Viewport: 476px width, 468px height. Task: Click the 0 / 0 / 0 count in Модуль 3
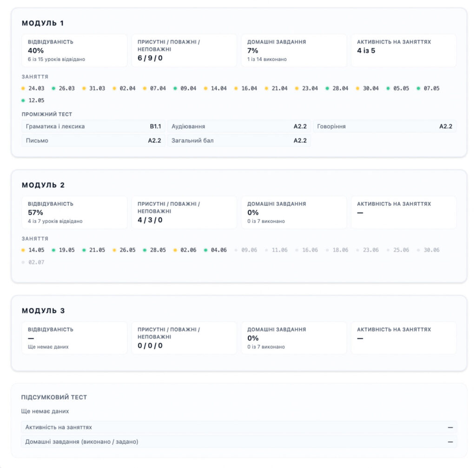point(150,346)
